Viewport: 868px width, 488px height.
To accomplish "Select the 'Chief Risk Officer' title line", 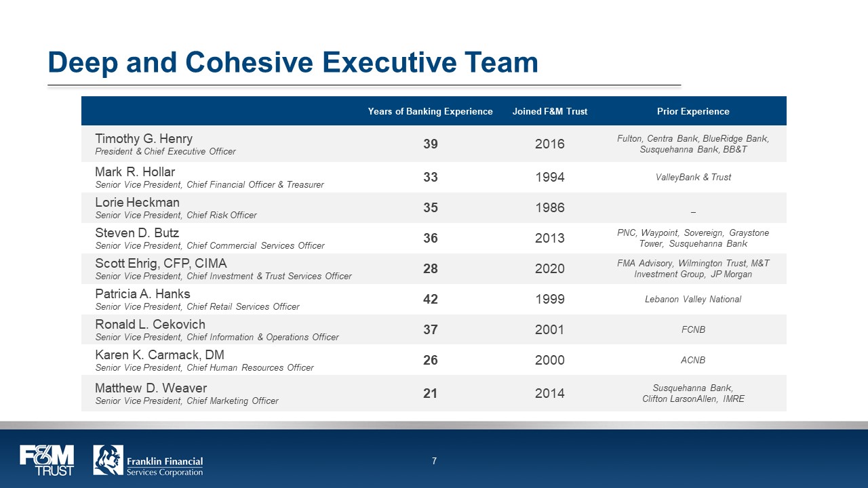I will pos(176,215).
